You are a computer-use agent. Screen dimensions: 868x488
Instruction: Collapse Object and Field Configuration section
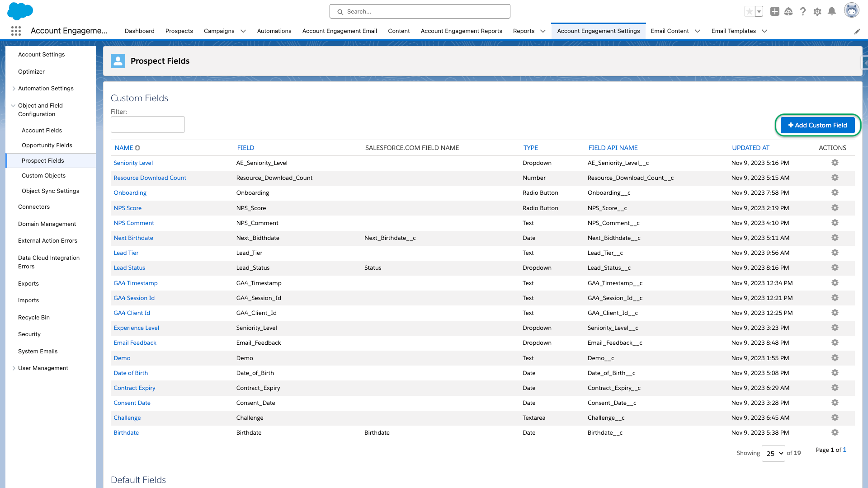13,106
